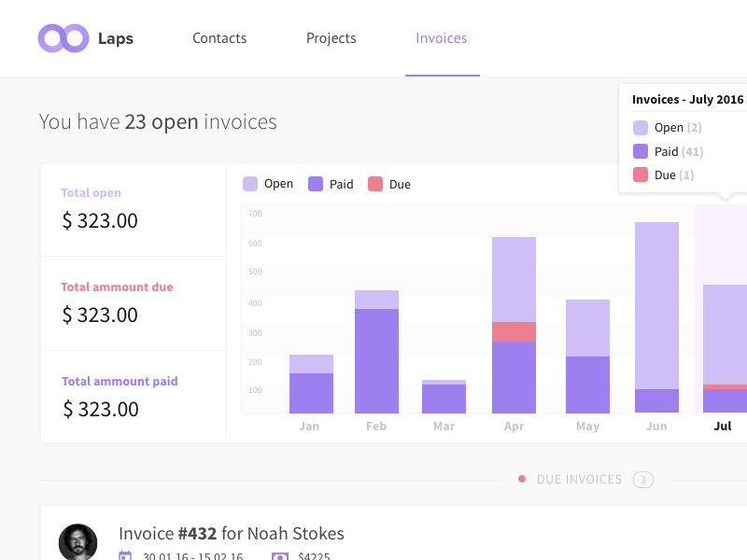The width and height of the screenshot is (747, 560).
Task: Click the Due Invoices count badge
Action: click(x=642, y=480)
